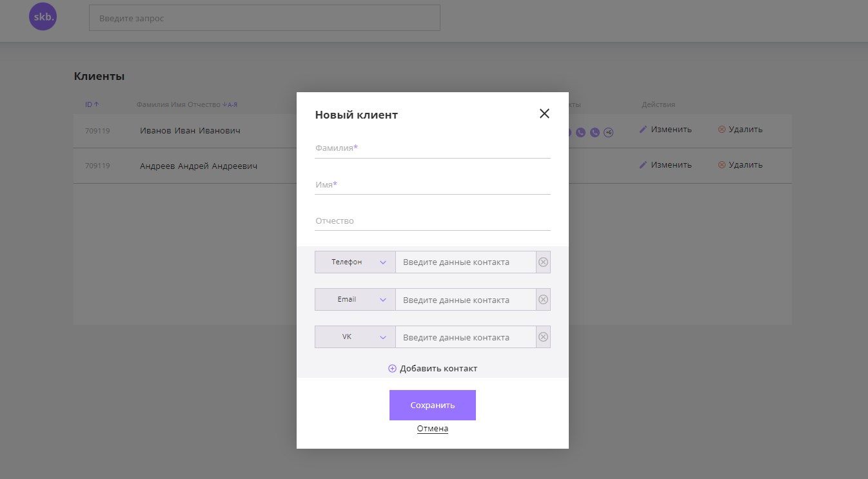Click the +6 more contacts badge

click(x=608, y=132)
